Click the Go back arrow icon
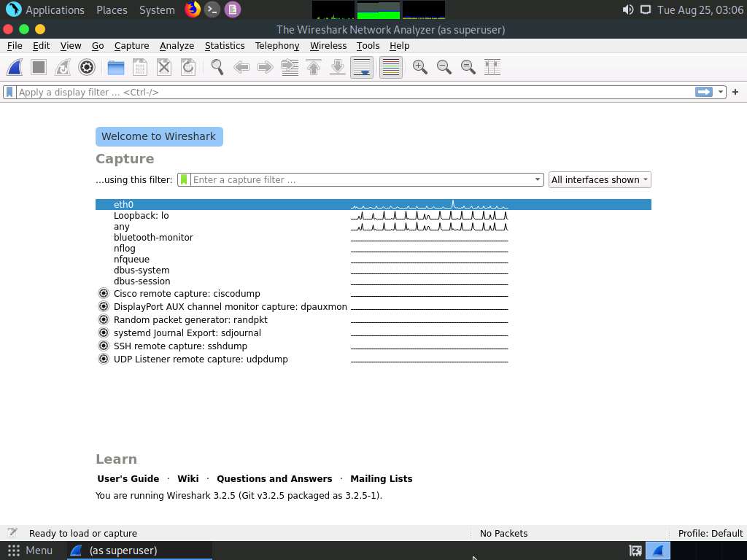The image size is (747, 560). click(x=241, y=67)
